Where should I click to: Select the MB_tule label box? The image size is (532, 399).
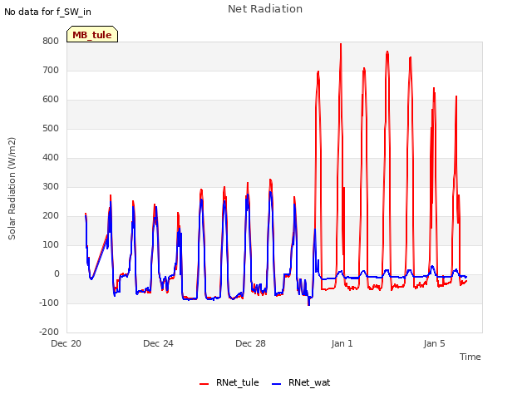pos(92,34)
